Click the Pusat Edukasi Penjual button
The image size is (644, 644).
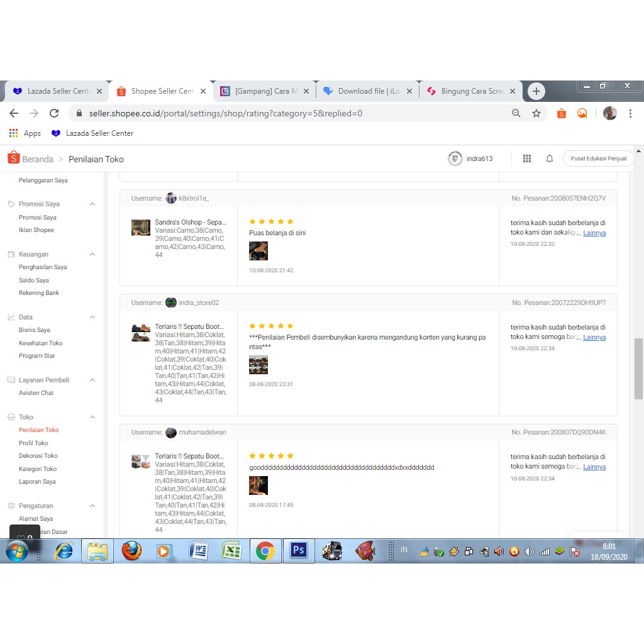(x=598, y=158)
